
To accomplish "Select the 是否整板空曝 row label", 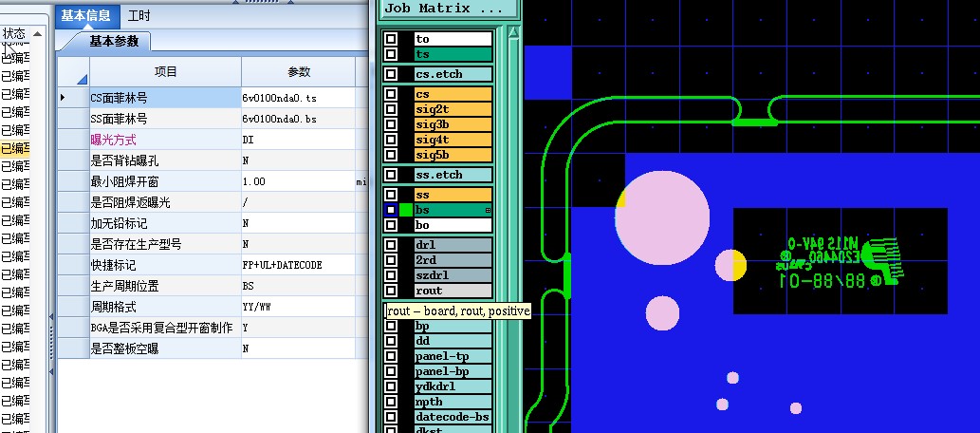I will tap(124, 348).
